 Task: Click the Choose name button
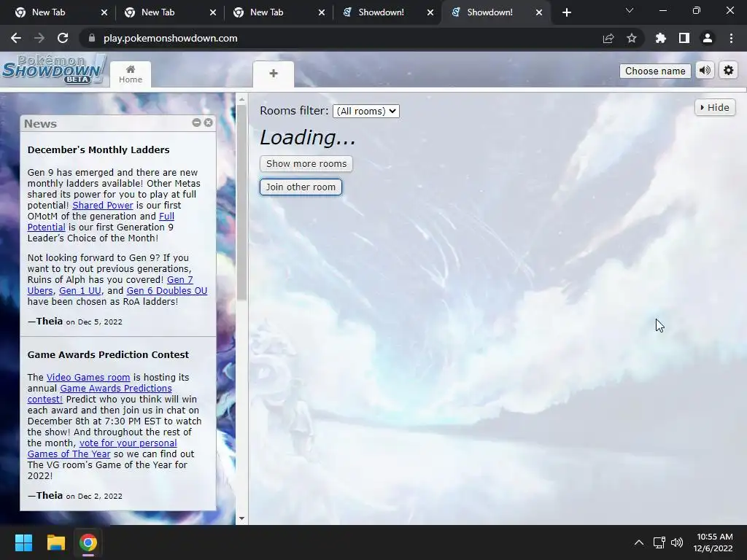coord(655,71)
